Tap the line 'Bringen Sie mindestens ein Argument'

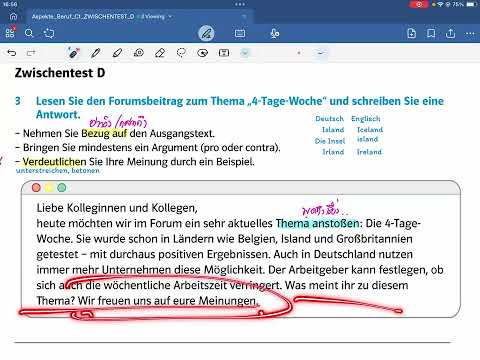pos(151,148)
